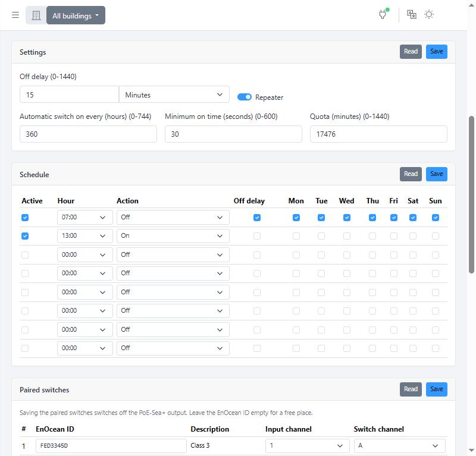
Task: Open the Action dropdown in the 07:00 row
Action: [x=173, y=217]
